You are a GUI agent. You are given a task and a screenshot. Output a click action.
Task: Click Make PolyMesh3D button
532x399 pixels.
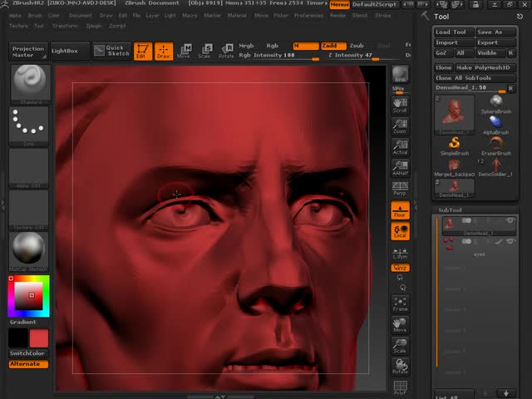485,67
